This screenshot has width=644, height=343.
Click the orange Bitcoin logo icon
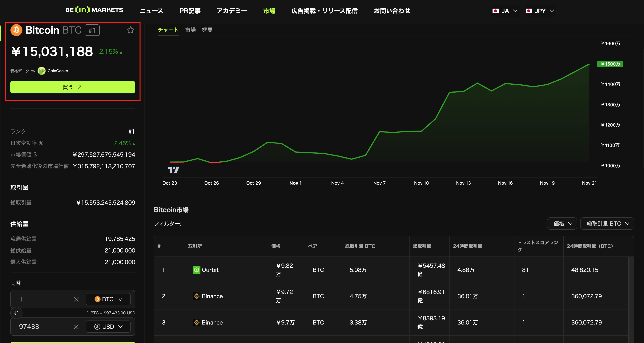pos(17,30)
